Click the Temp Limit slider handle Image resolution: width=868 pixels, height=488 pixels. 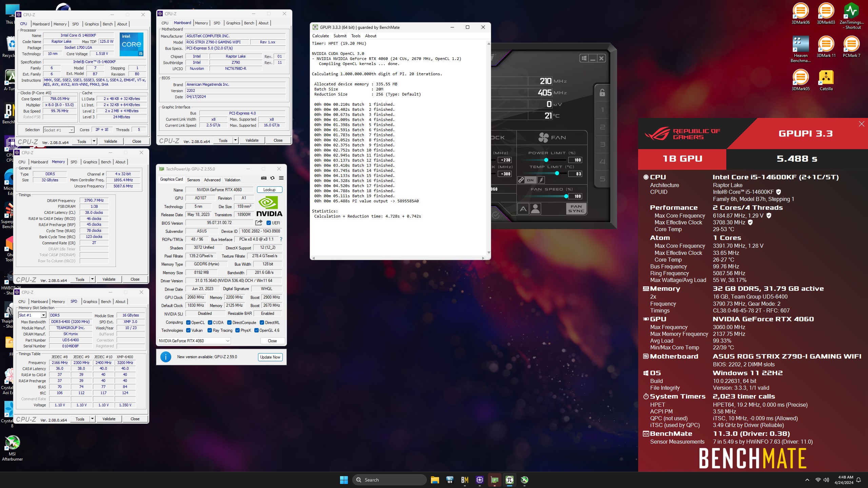pyautogui.click(x=557, y=174)
